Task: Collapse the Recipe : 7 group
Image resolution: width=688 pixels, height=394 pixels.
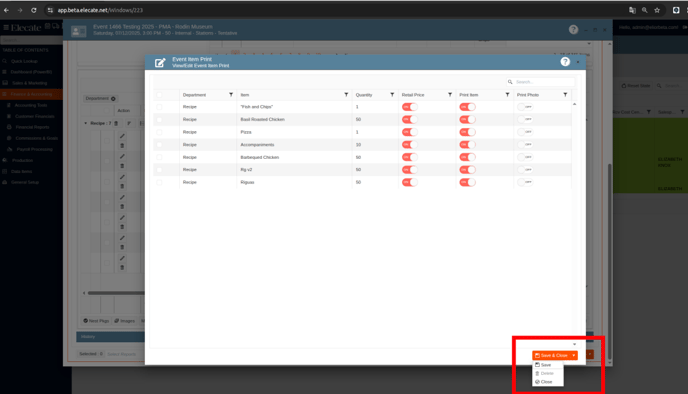Action: tap(86, 123)
